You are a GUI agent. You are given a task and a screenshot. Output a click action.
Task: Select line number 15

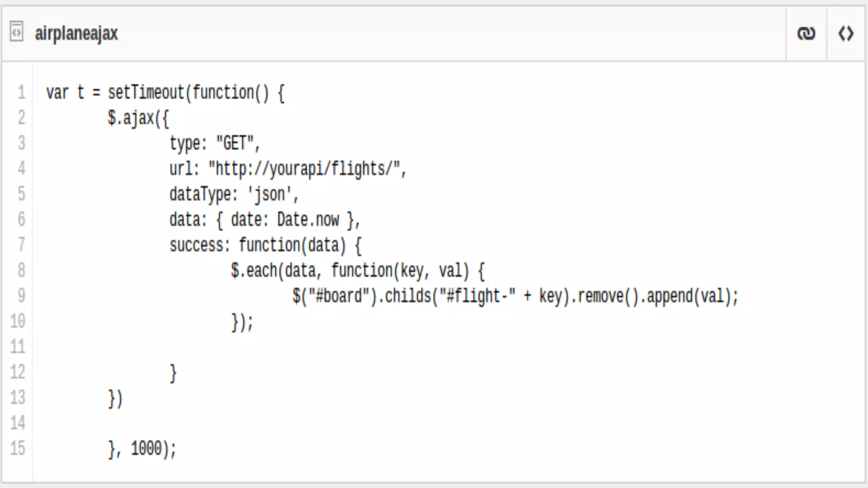18,448
